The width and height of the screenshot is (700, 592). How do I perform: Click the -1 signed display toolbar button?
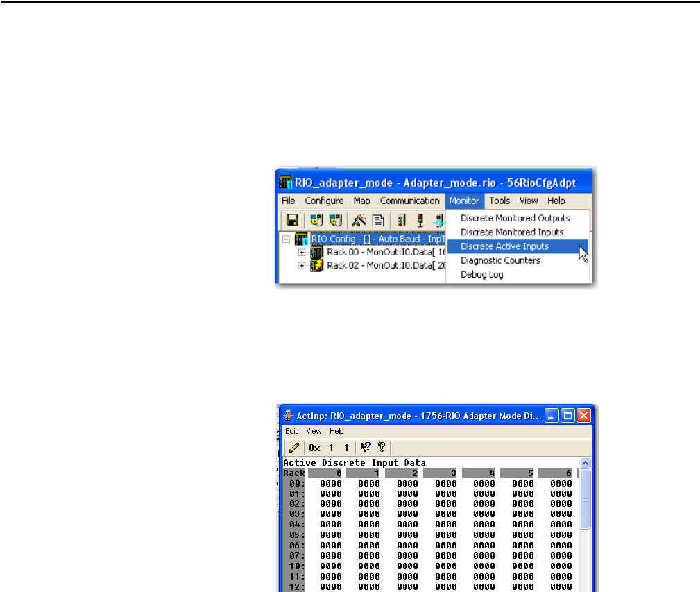pos(330,448)
